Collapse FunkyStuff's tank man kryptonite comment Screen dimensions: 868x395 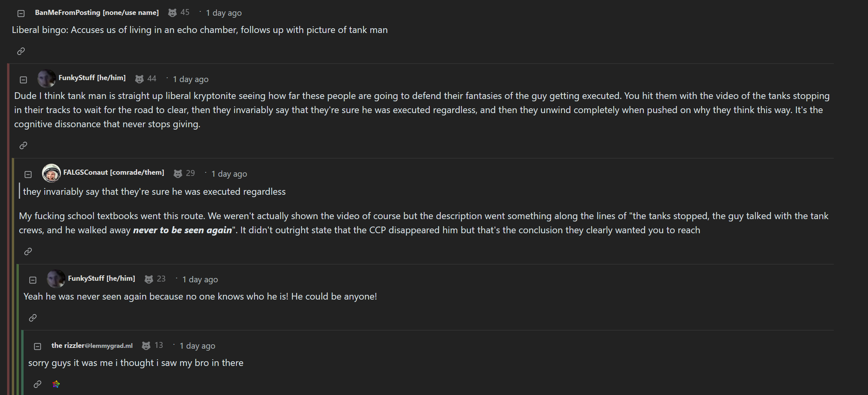tap(24, 80)
